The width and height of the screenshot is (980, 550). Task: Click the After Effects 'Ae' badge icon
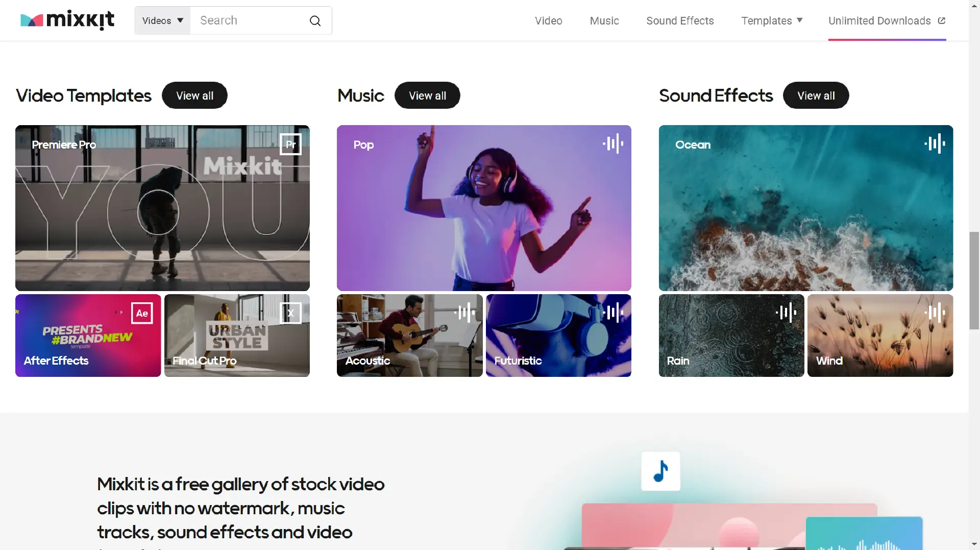pyautogui.click(x=142, y=313)
